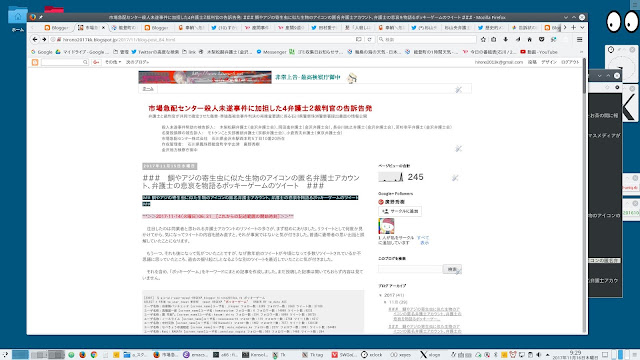Click the blog sidebar search input
Image resolution: width=640 pixels, height=360 pixels.
410,269
